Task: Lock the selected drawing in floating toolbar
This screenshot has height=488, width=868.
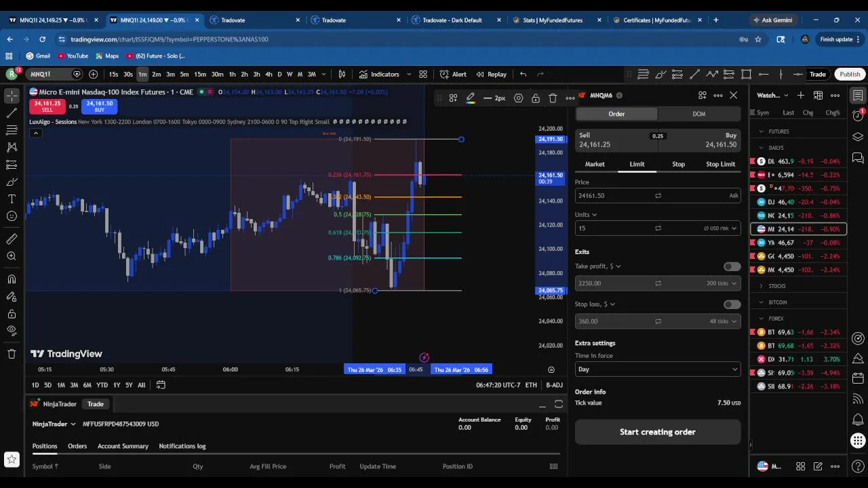Action: [x=536, y=98]
